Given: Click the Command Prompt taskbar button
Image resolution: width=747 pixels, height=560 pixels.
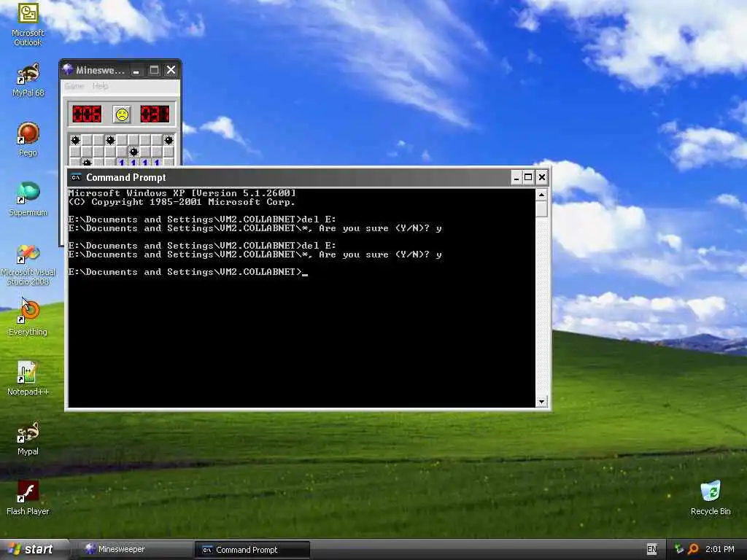Looking at the screenshot, I should tap(252, 550).
